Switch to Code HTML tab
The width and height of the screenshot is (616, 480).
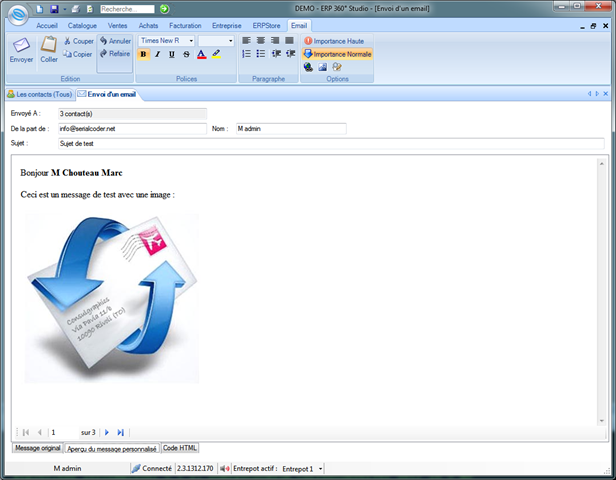click(180, 448)
